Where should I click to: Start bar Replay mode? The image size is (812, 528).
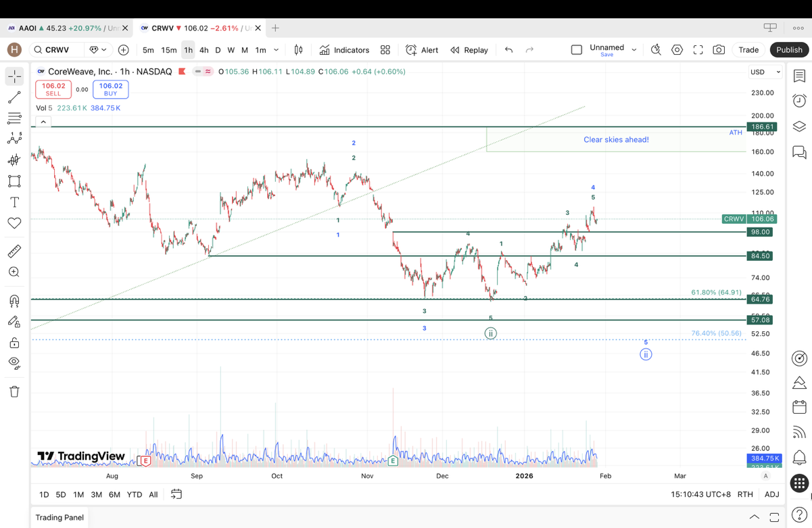(x=469, y=50)
